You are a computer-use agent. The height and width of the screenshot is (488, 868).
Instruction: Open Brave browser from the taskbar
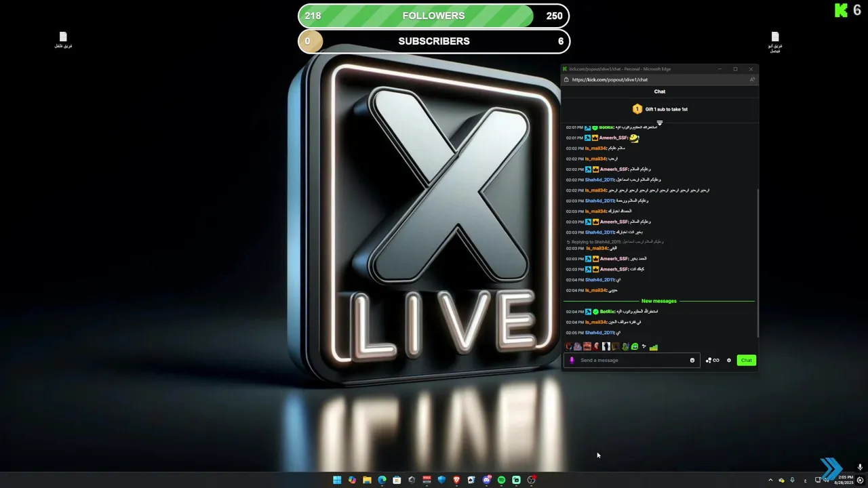(x=456, y=480)
